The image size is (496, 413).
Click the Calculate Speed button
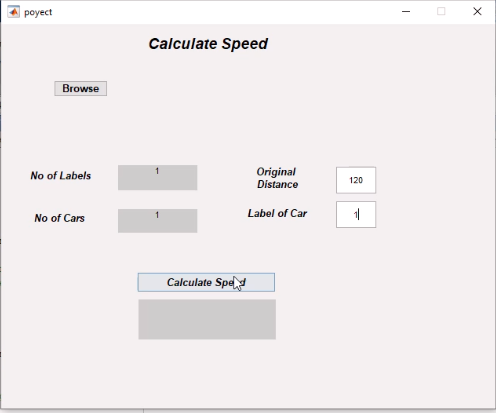pyautogui.click(x=206, y=282)
